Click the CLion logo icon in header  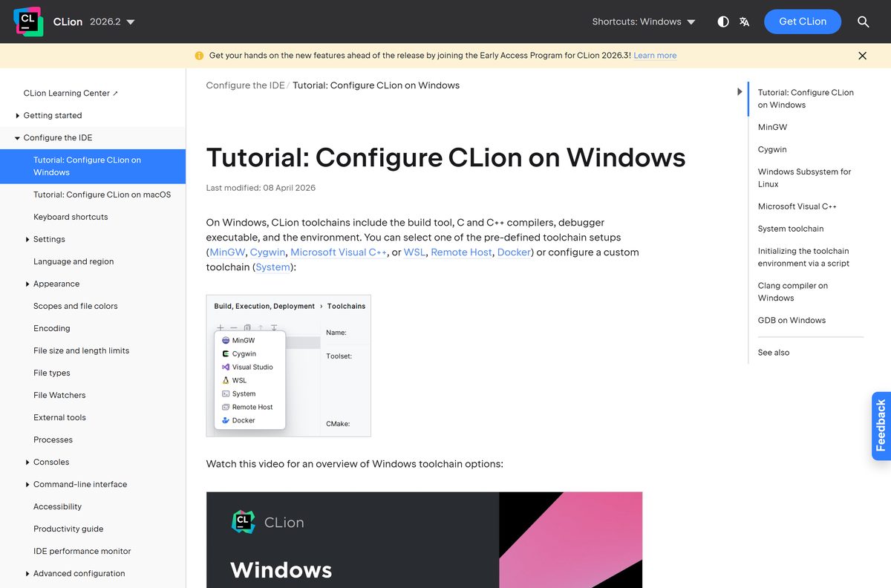[28, 22]
